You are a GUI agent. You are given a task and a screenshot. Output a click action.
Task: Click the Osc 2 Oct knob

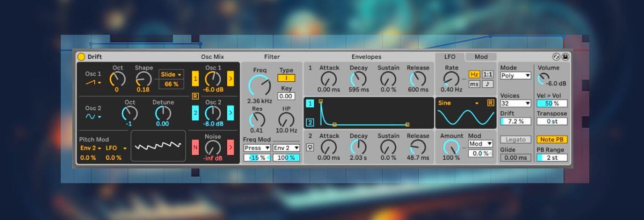point(129,113)
